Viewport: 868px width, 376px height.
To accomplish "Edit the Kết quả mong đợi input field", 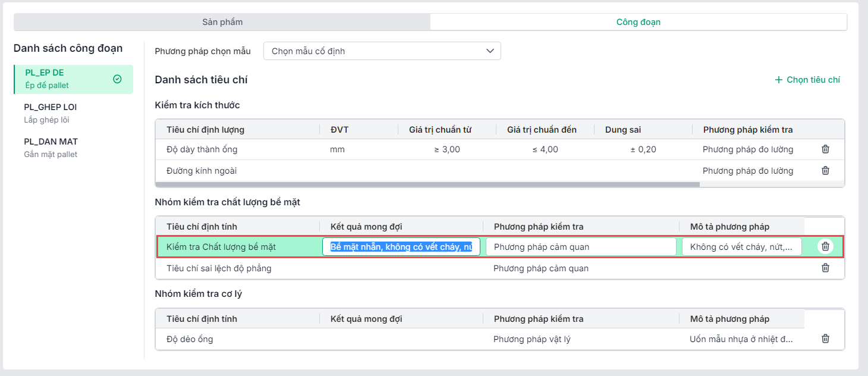I will [x=401, y=247].
